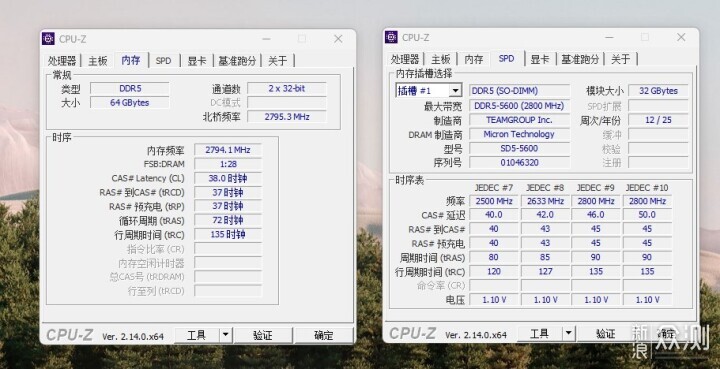Select 内存 tab in left CPU-Z window
720x369 pixels.
tap(131, 60)
